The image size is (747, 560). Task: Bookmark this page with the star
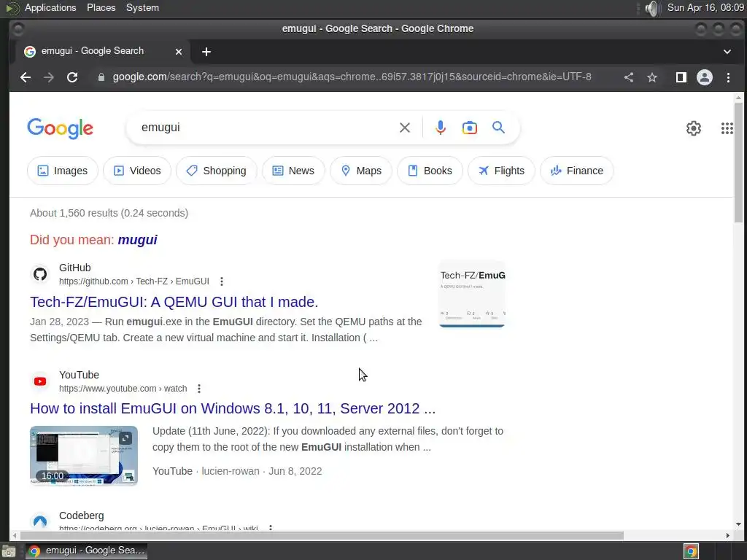pyautogui.click(x=652, y=77)
